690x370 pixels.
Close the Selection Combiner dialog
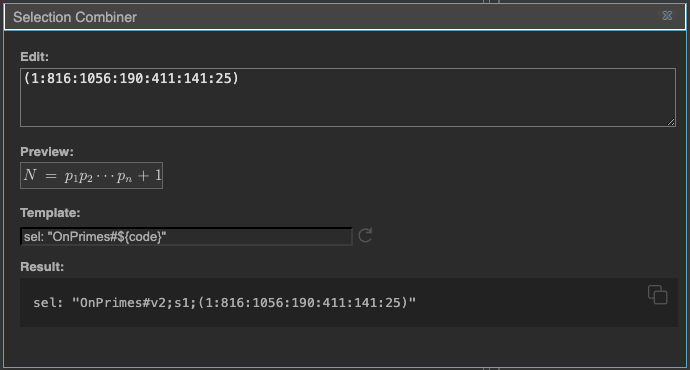[x=667, y=16]
